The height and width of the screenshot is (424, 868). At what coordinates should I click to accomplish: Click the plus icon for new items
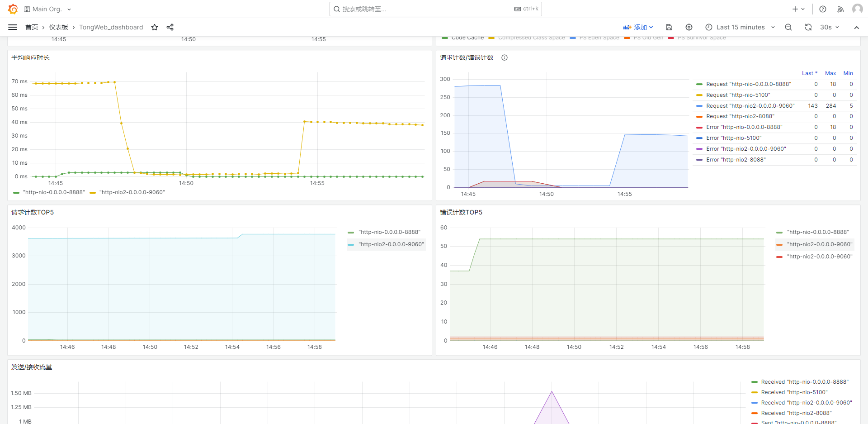[x=798, y=9]
